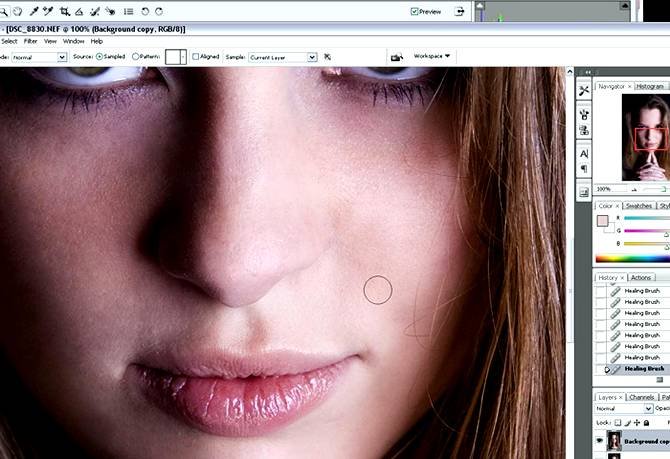Image resolution: width=670 pixels, height=459 pixels.
Task: Switch to the Histogram tab
Action: [x=650, y=87]
